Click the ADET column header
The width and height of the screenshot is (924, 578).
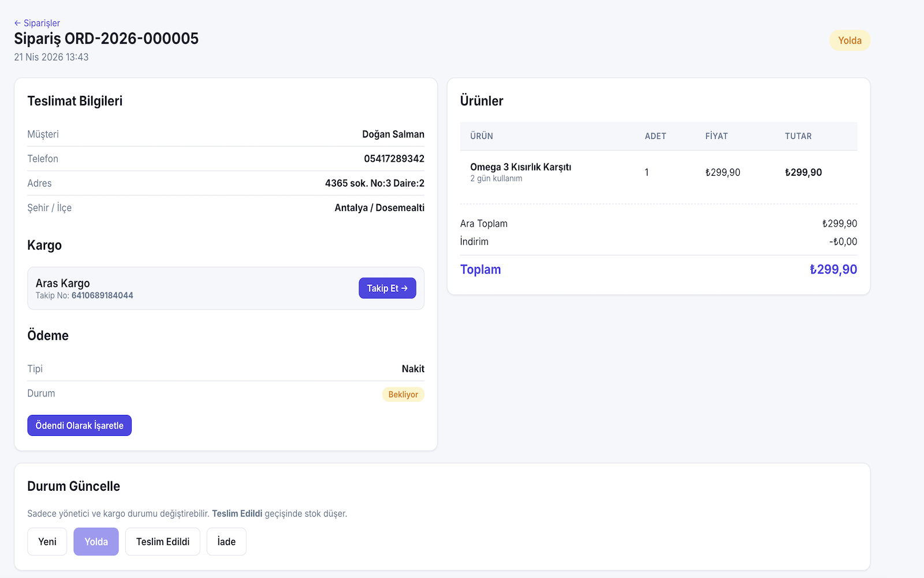(655, 136)
